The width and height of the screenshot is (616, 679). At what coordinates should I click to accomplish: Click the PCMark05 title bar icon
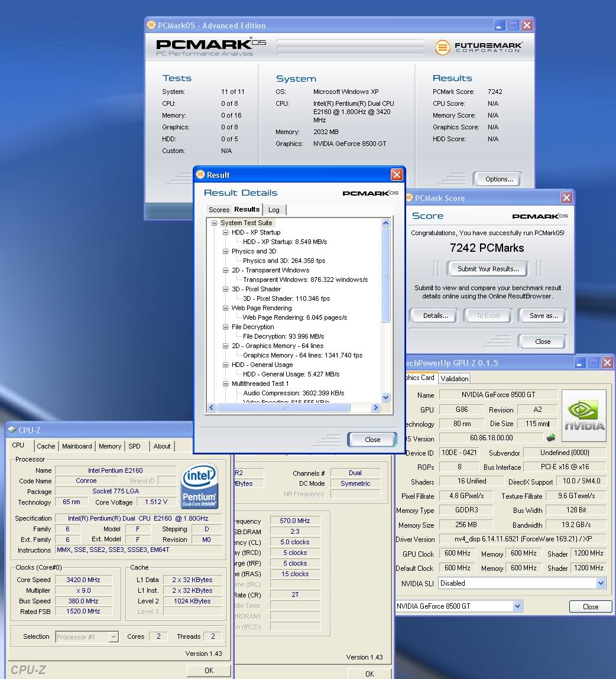point(151,25)
